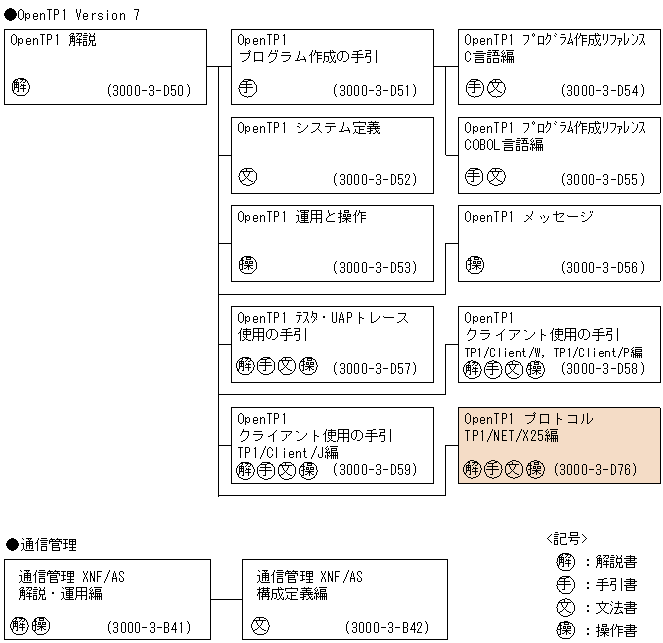Click the 手 symbol in the 記号 legend
The height and width of the screenshot is (643, 663).
coord(566,585)
